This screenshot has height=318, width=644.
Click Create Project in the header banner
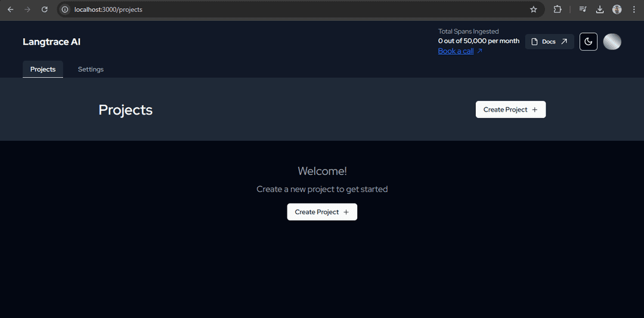coord(510,110)
